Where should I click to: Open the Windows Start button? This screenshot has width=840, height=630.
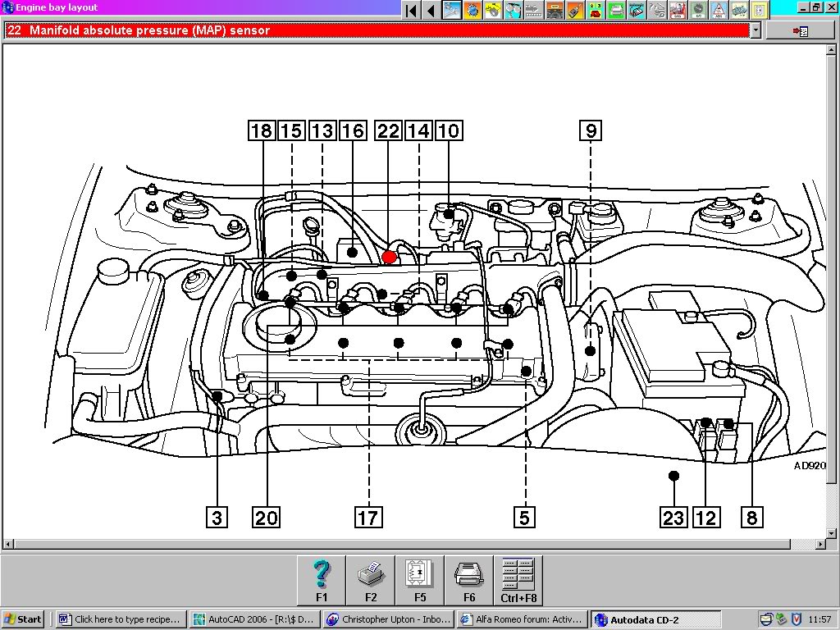[24, 619]
